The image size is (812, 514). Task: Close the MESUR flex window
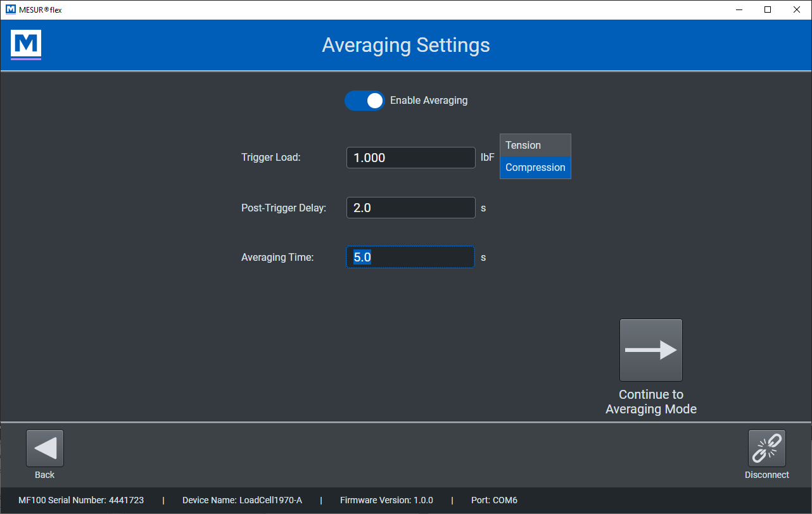797,9
